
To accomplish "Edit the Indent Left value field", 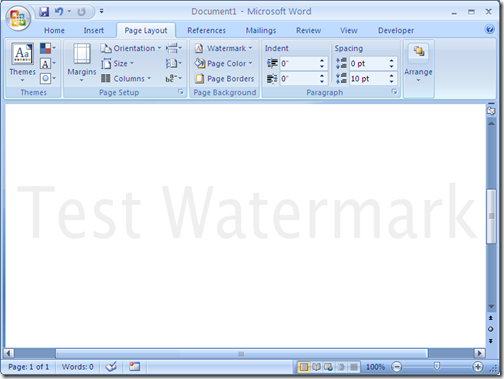I will pyautogui.click(x=299, y=63).
